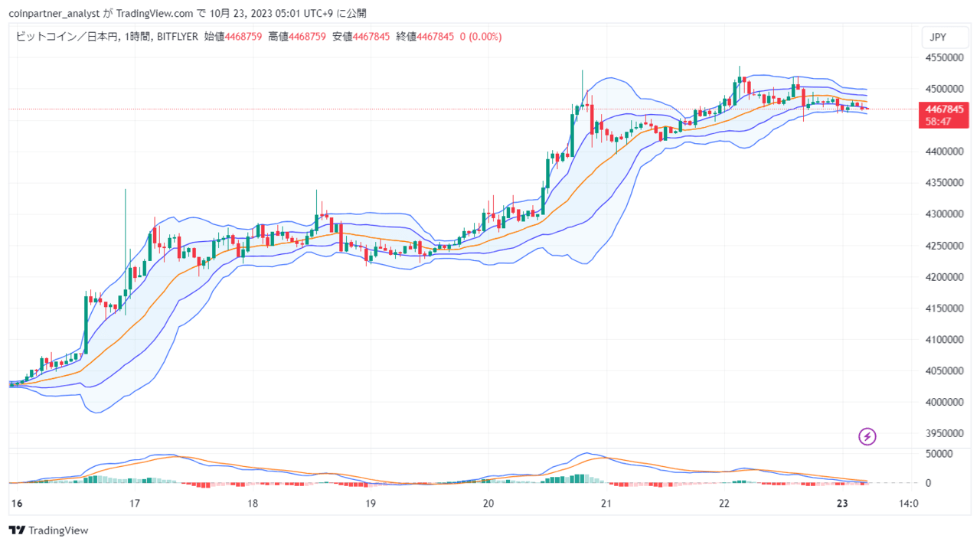Click the 4000000 price scale level
This screenshot has height=545, width=980.
tap(944, 402)
